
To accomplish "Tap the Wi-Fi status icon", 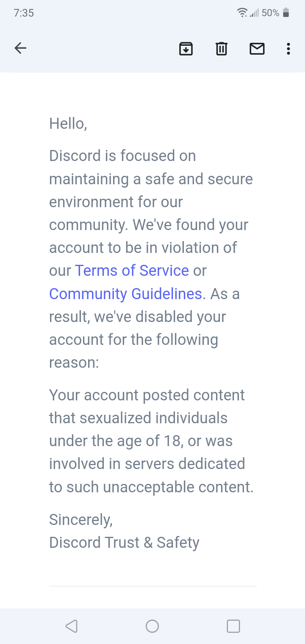I will pyautogui.click(x=242, y=13).
